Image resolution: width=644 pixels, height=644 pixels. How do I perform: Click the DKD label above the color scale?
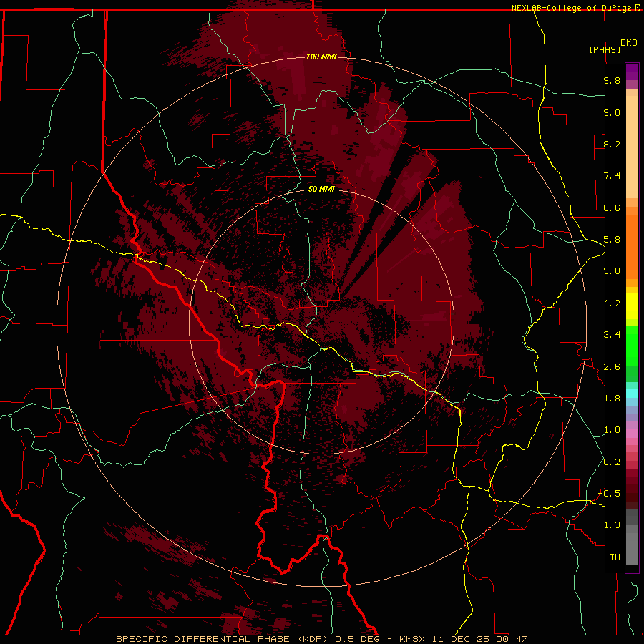pos(629,43)
